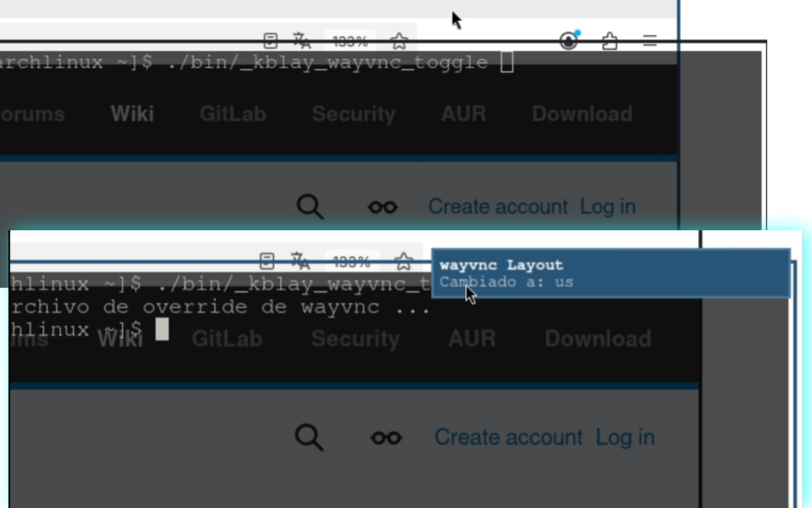Click reader view icon in the foreground window

pyautogui.click(x=266, y=261)
